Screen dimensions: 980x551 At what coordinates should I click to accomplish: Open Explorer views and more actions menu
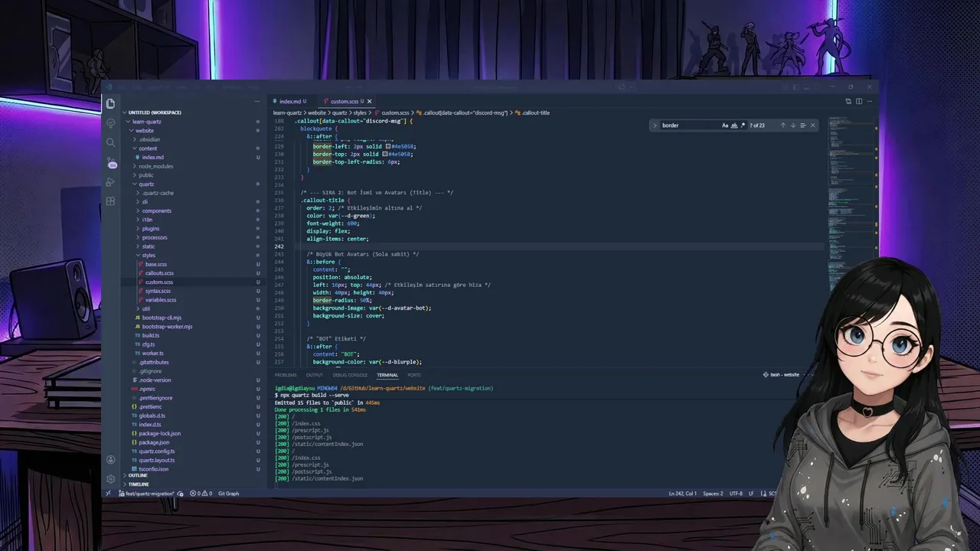click(257, 101)
